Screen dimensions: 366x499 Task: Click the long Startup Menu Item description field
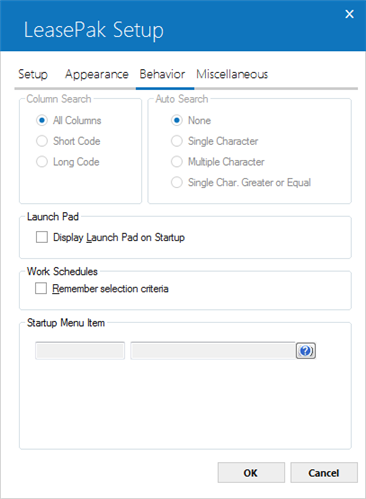coord(213,351)
